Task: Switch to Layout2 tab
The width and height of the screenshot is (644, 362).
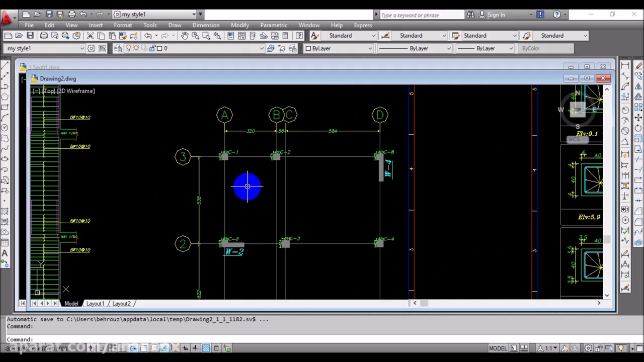Action: pyautogui.click(x=121, y=304)
